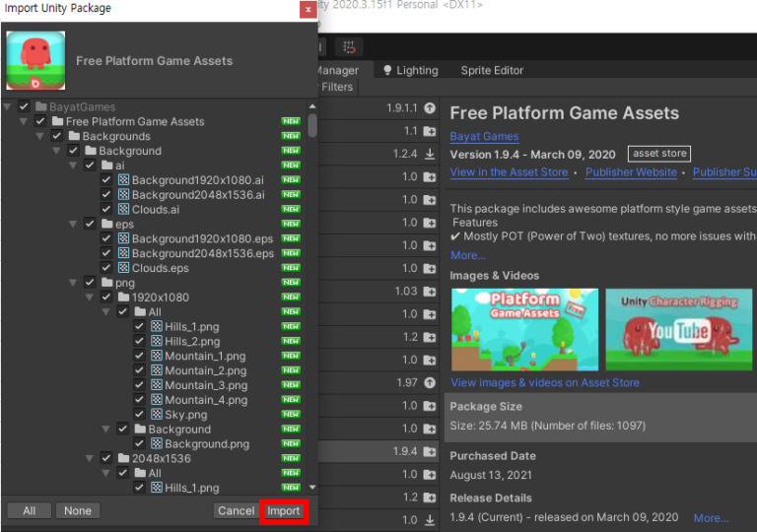Collapse the 2048x1536 folder arrow
This screenshot has height=532, width=757.
tap(90, 459)
